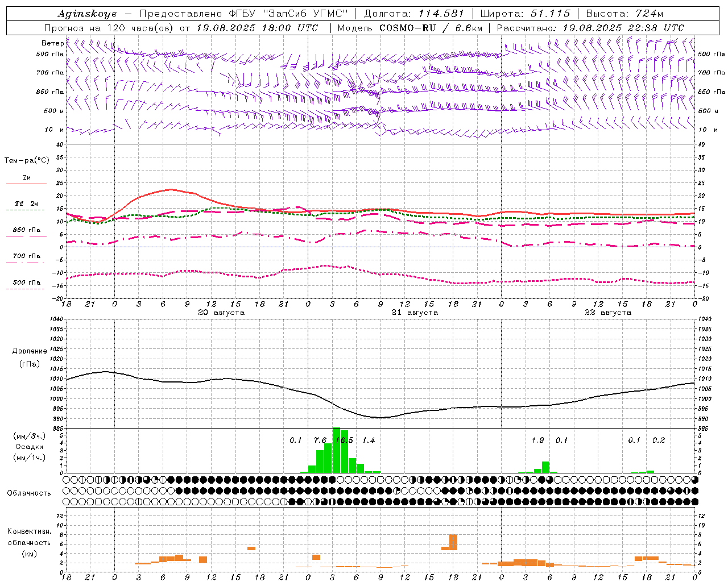Click the Давление pressure panel title
The image size is (728, 582).
pos(30,351)
